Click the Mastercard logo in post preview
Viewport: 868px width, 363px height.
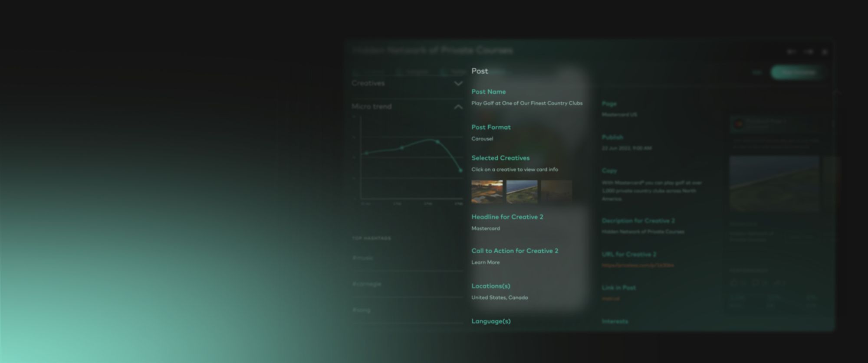(x=738, y=124)
